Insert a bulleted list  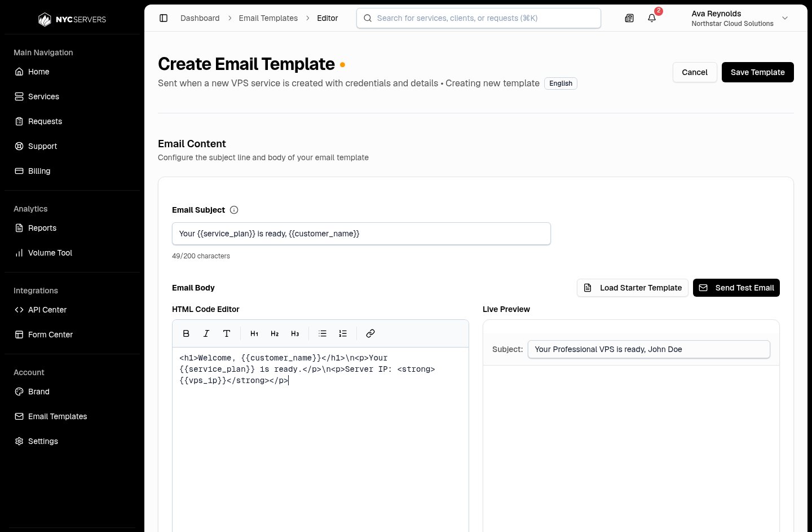point(323,333)
